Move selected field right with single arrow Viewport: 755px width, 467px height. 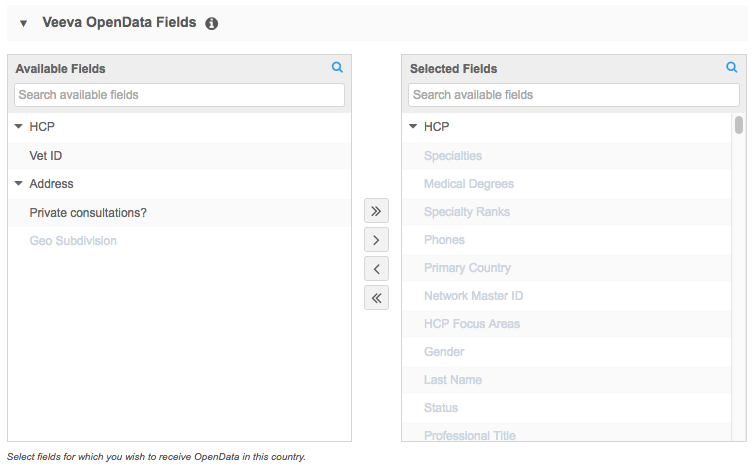[x=376, y=240]
